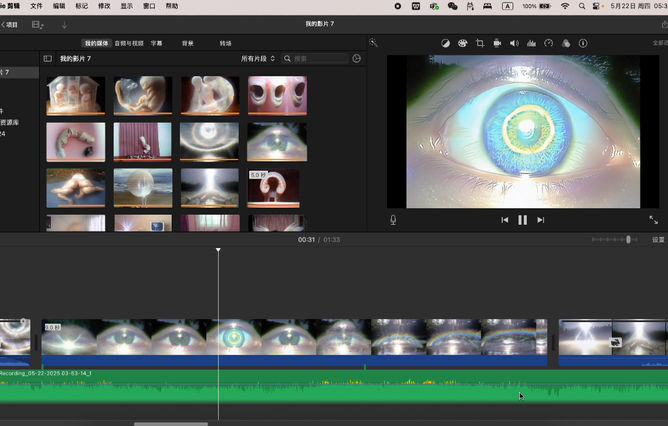
Task: Open the Wi-Fi status menu
Action: coord(565,6)
